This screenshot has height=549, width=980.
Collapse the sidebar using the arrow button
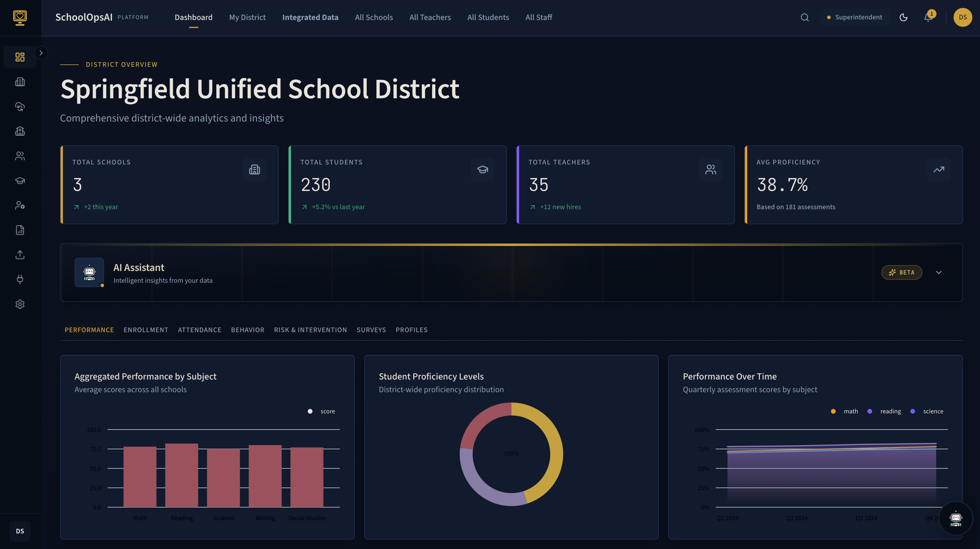[x=41, y=53]
